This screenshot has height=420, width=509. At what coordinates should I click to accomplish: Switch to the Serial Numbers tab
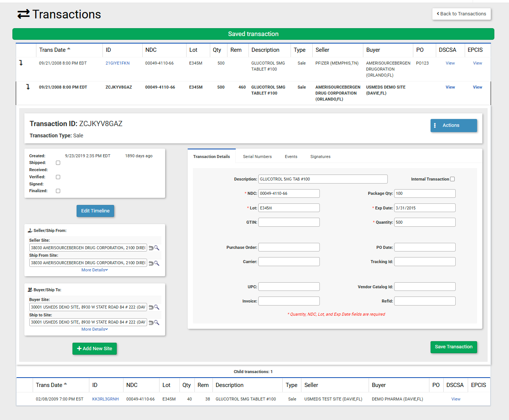coord(257,157)
